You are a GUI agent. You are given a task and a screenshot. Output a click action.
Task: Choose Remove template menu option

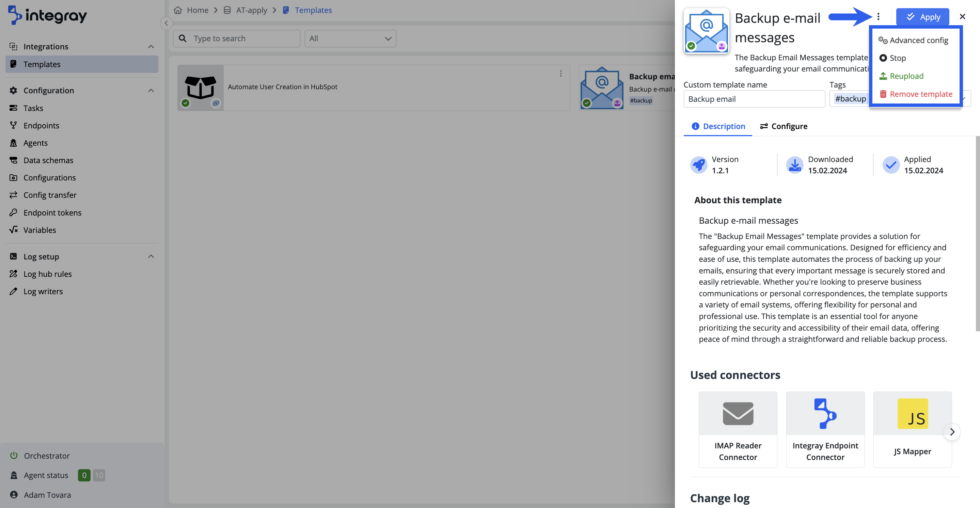(x=921, y=94)
